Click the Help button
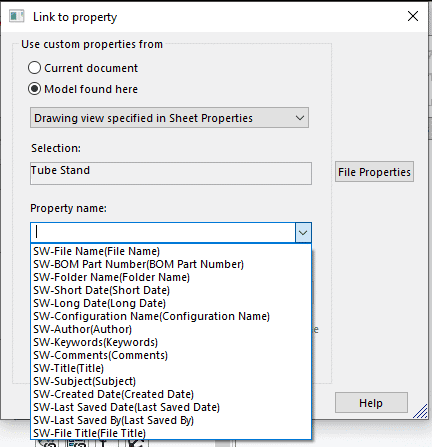 (x=371, y=403)
